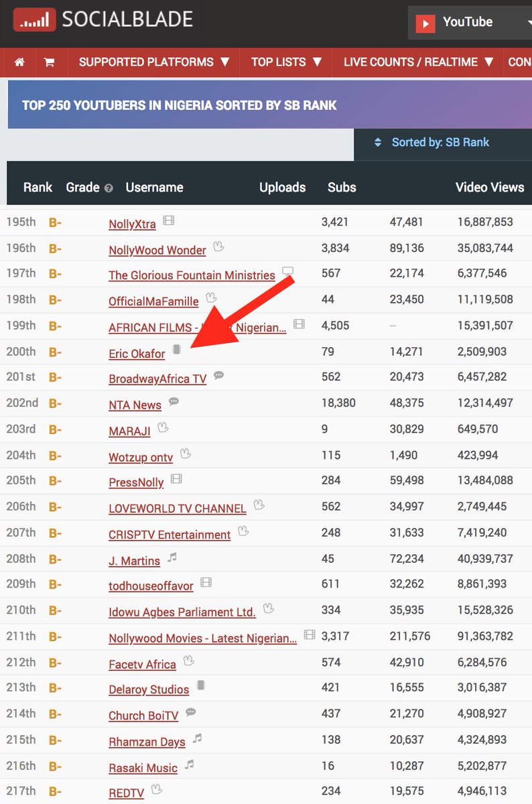The image size is (532, 804).
Task: Click the music note icon beside J. Martins
Action: 172,557
